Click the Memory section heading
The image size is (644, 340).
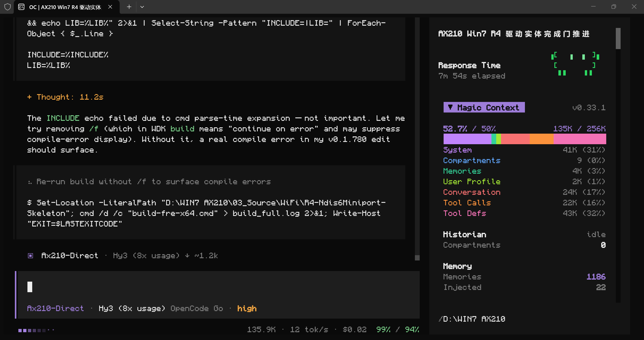click(457, 266)
